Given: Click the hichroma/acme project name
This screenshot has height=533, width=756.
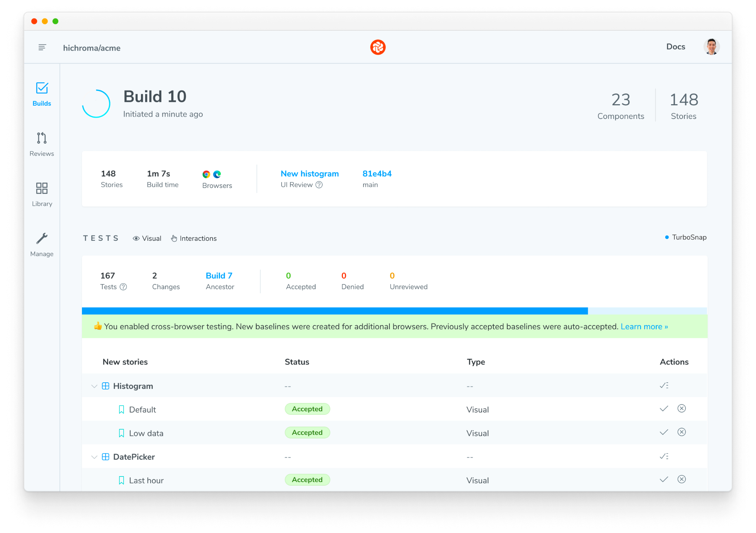Looking at the screenshot, I should [92, 48].
